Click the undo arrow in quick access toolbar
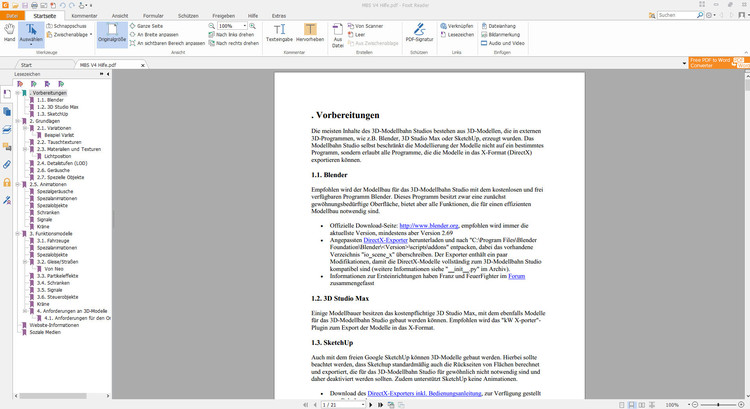 click(63, 5)
